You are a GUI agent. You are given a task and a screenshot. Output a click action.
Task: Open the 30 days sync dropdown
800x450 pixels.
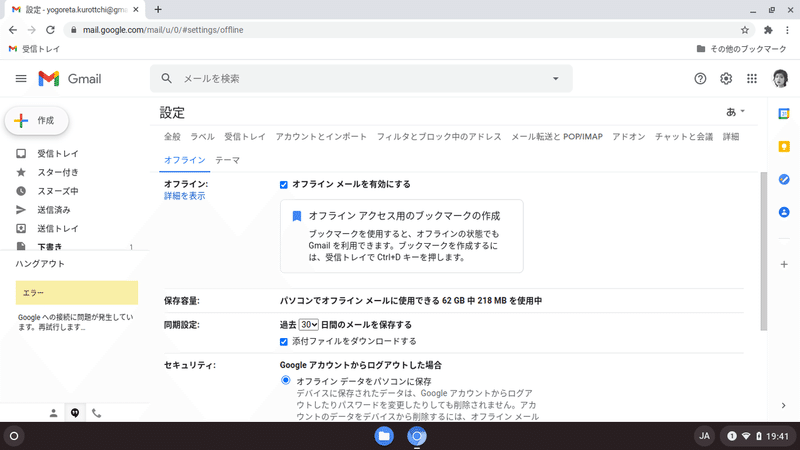tap(309, 324)
